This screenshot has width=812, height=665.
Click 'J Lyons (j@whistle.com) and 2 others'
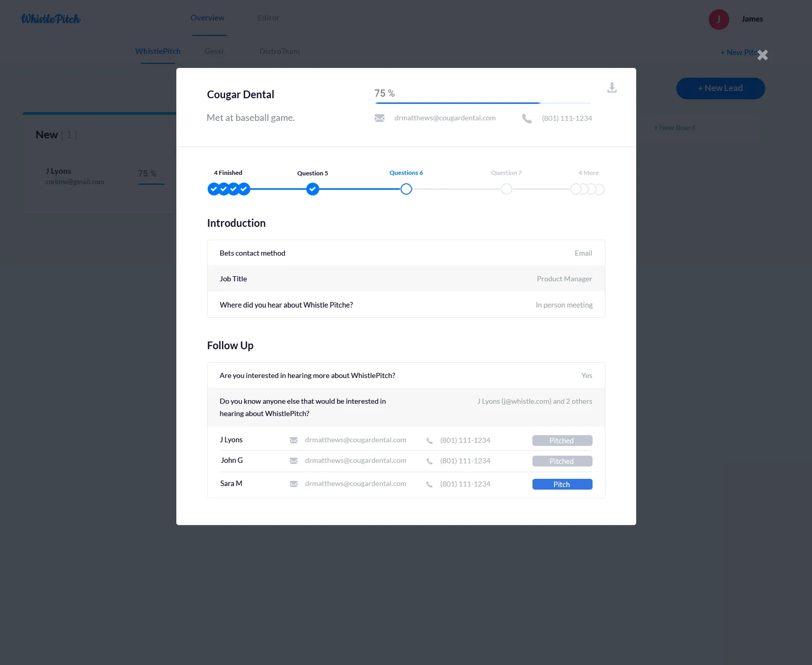(x=534, y=402)
